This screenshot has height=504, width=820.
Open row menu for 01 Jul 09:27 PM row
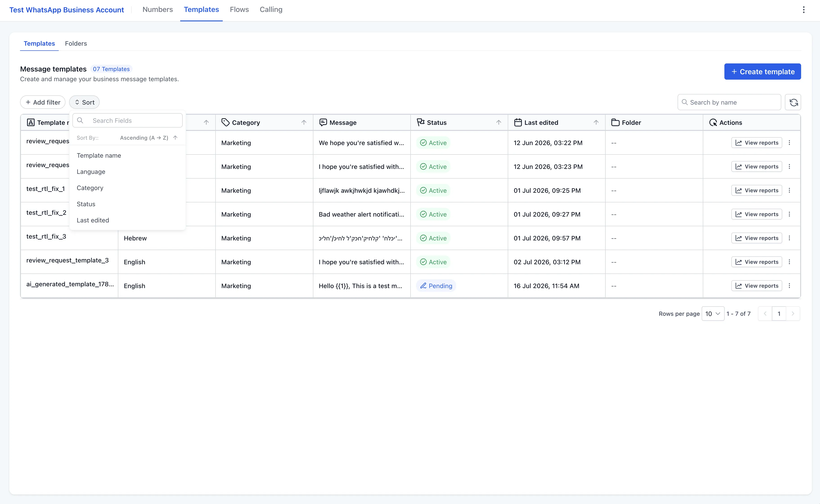point(789,214)
